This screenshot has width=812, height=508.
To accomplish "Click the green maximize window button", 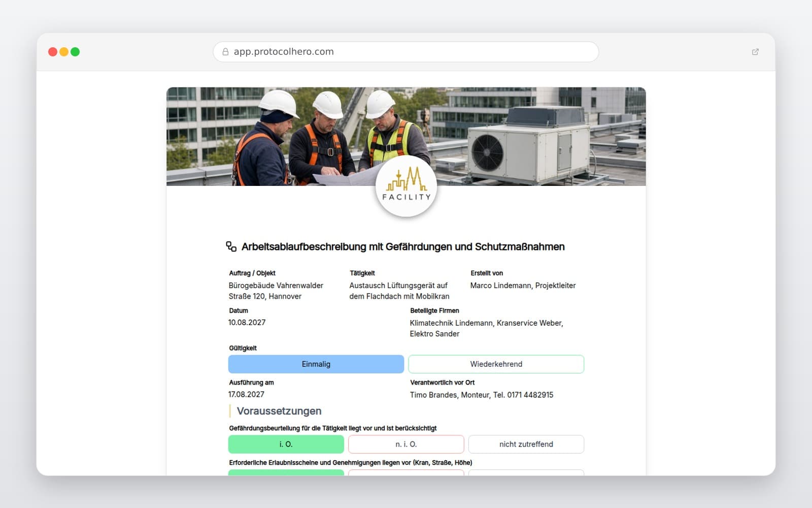I will pos(75,52).
